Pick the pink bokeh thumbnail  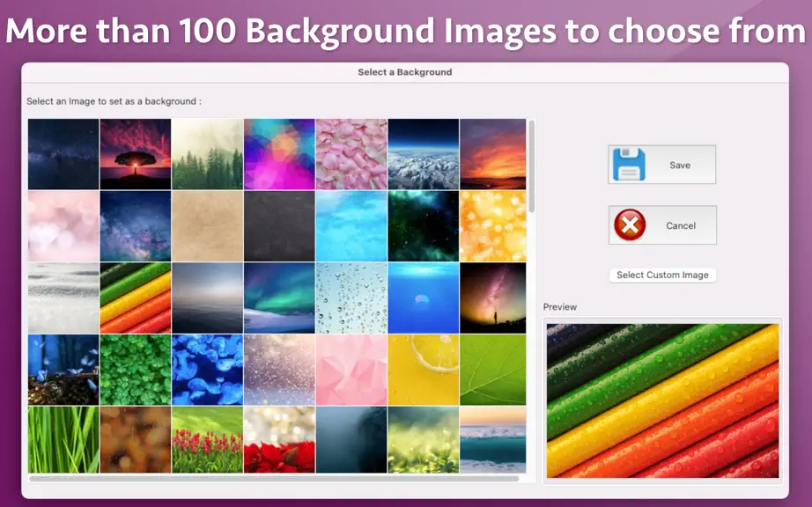[63, 226]
